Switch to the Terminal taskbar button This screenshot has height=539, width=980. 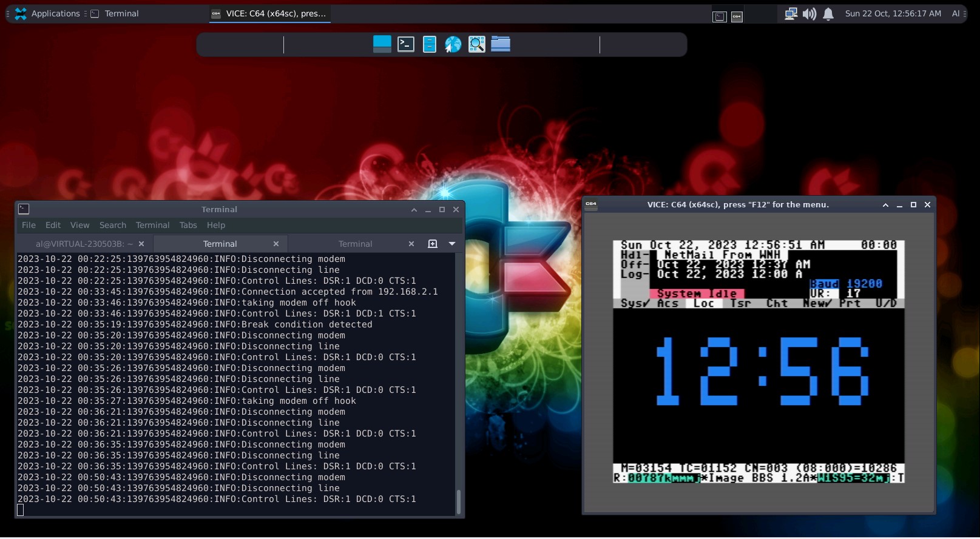pos(115,13)
